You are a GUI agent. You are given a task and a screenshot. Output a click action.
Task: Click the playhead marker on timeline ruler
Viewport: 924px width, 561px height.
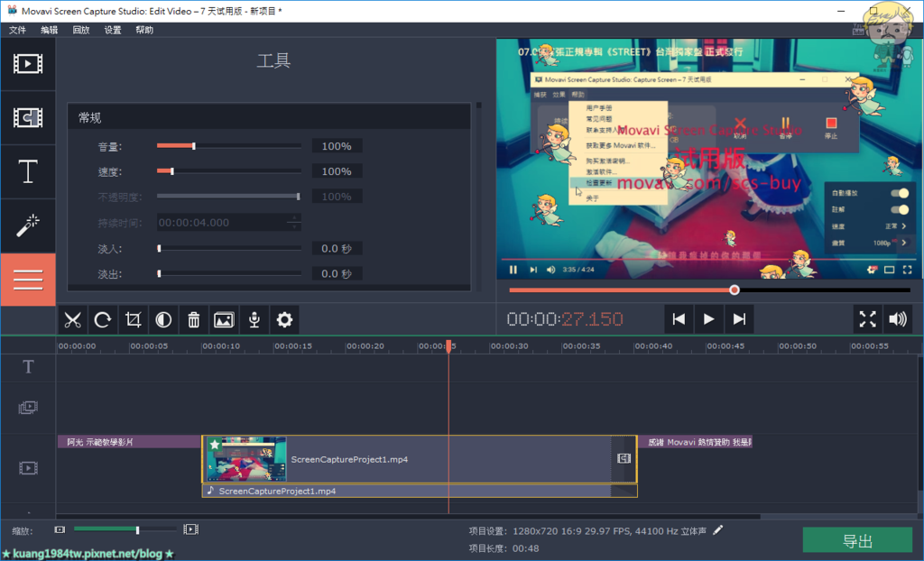[x=448, y=346]
